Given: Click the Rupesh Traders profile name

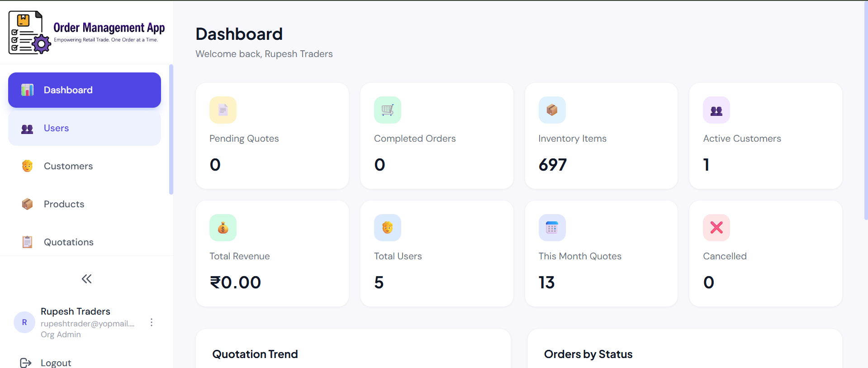Looking at the screenshot, I should pos(76,311).
